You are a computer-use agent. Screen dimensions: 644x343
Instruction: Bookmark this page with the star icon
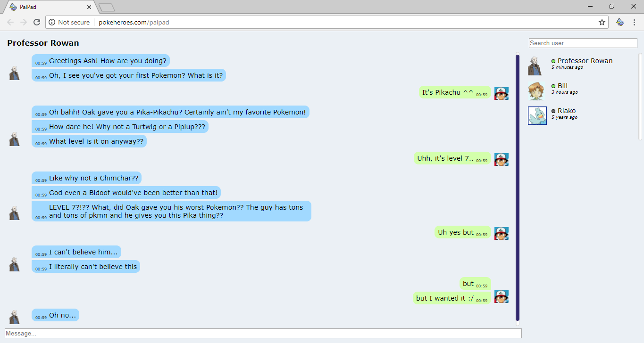[602, 22]
